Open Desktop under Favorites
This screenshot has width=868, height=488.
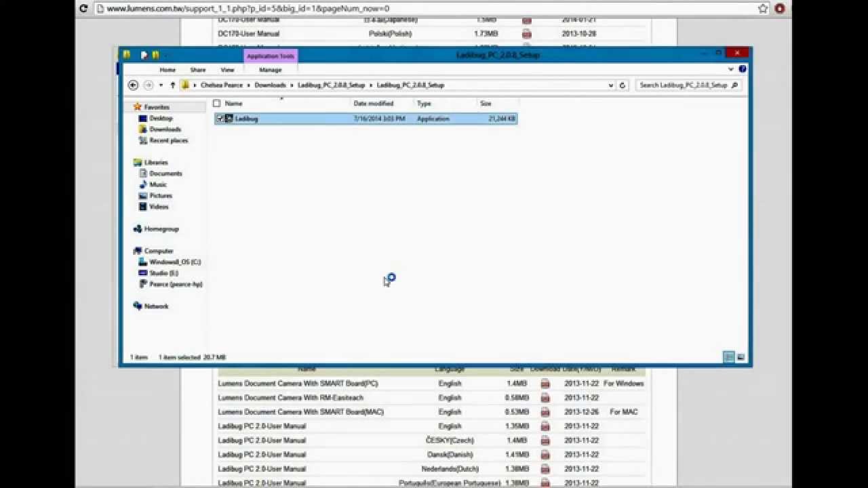pos(161,118)
